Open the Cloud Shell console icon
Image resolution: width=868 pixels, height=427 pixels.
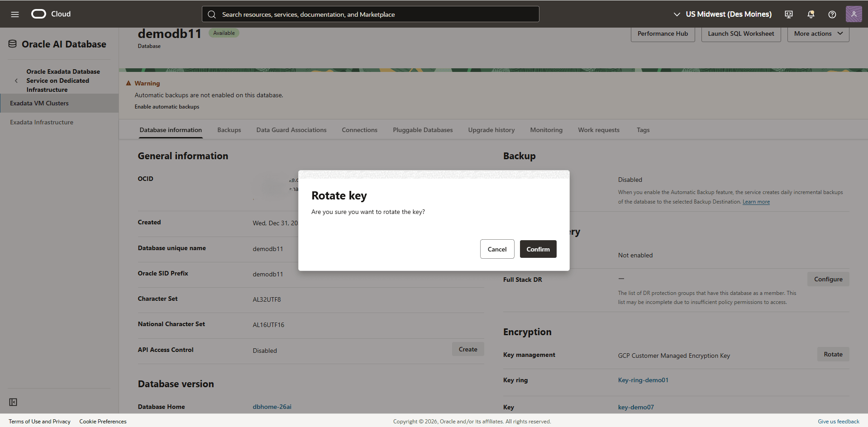pos(788,14)
